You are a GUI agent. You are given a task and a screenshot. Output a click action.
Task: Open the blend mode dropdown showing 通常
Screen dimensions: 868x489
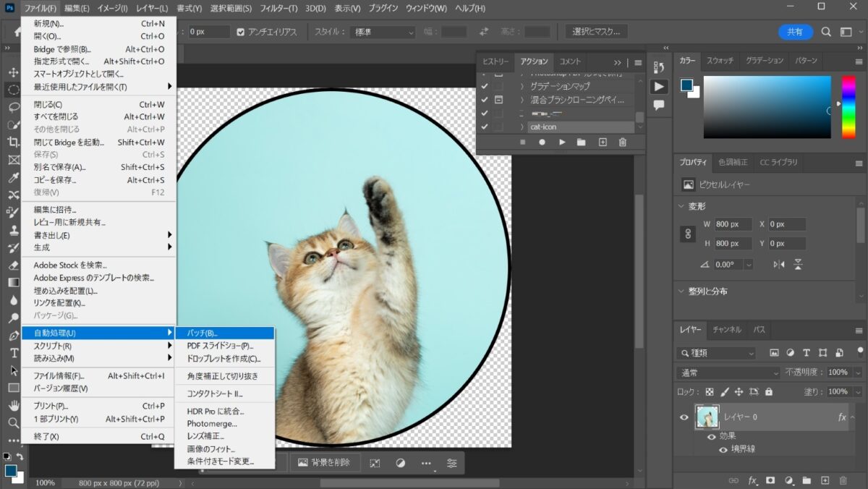[726, 372]
